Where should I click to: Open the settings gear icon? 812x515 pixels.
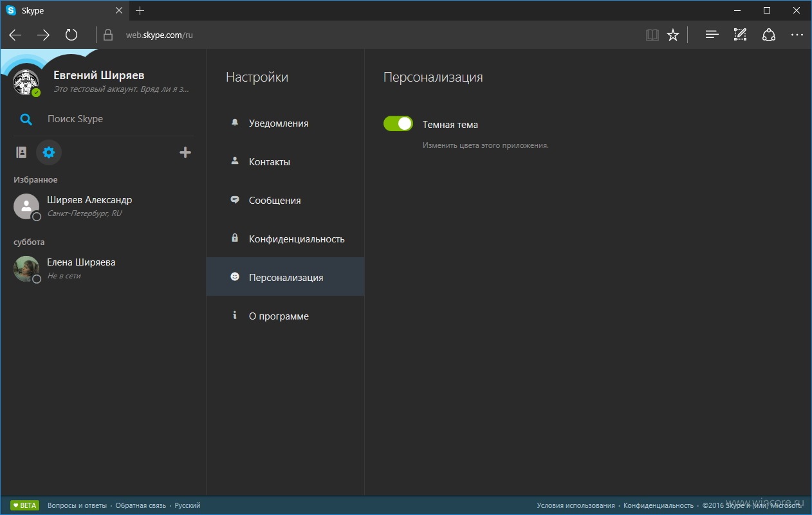pyautogui.click(x=49, y=152)
